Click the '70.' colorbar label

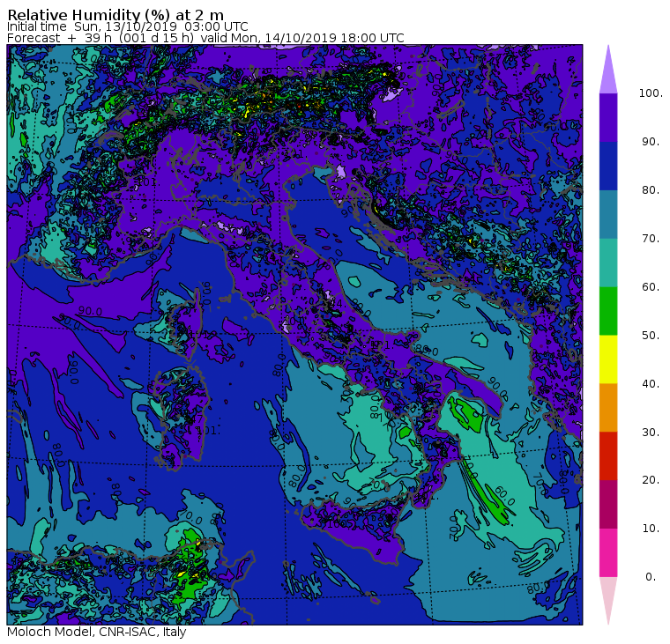(651, 238)
